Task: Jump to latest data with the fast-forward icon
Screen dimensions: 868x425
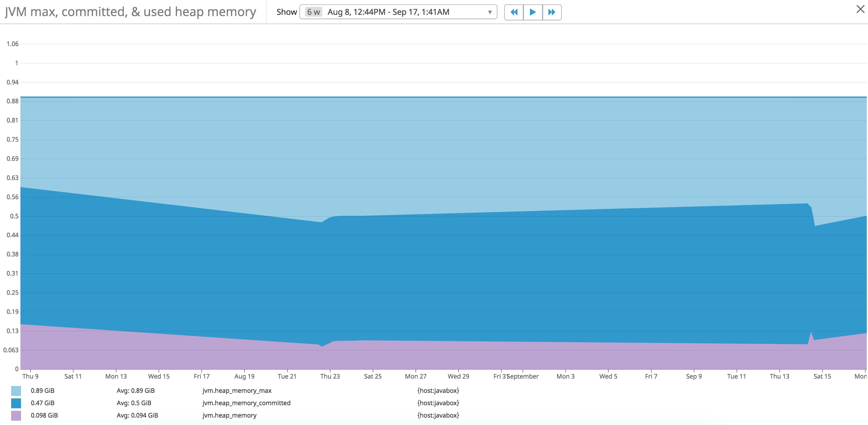Action: point(552,12)
